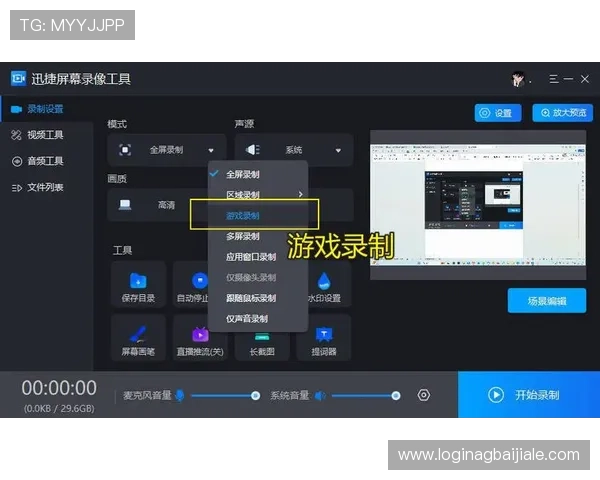The image size is (600, 480).
Task: Click the user avatar in title bar
Action: 518,79
